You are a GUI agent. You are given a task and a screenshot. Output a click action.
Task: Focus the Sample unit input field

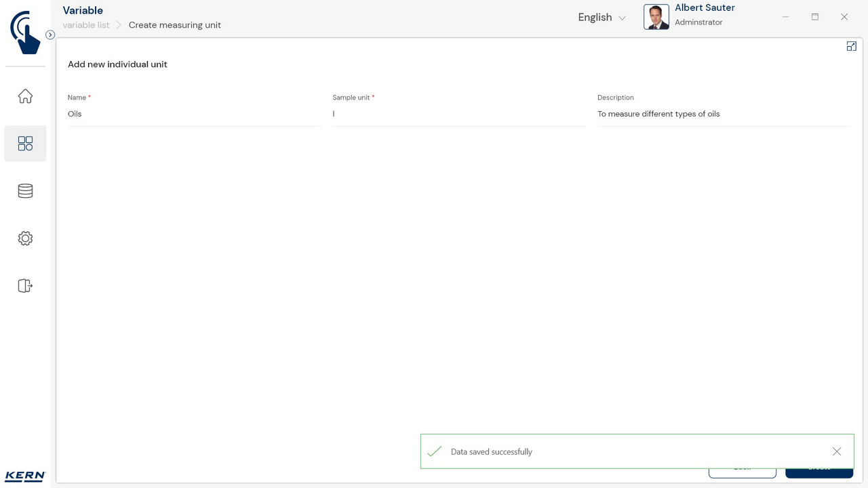pos(458,114)
